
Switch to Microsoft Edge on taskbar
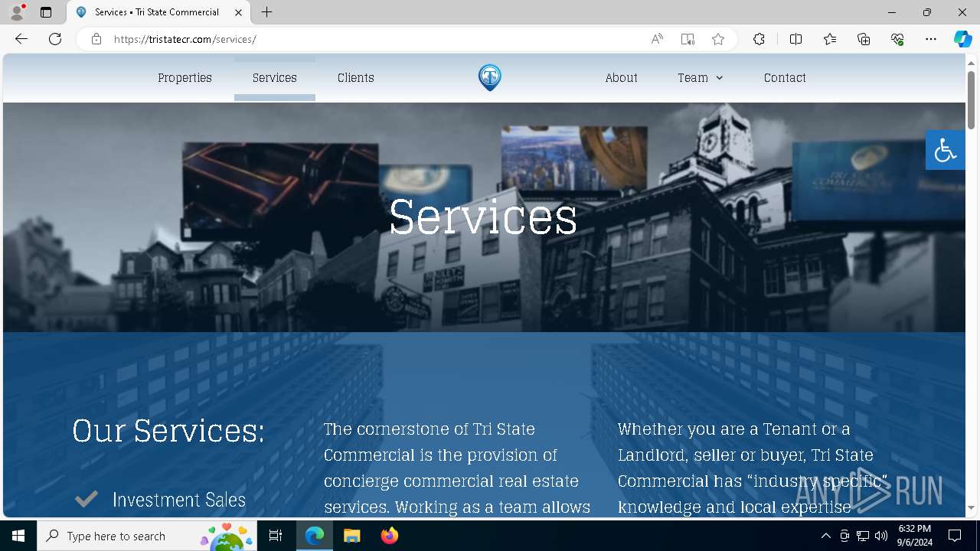315,536
